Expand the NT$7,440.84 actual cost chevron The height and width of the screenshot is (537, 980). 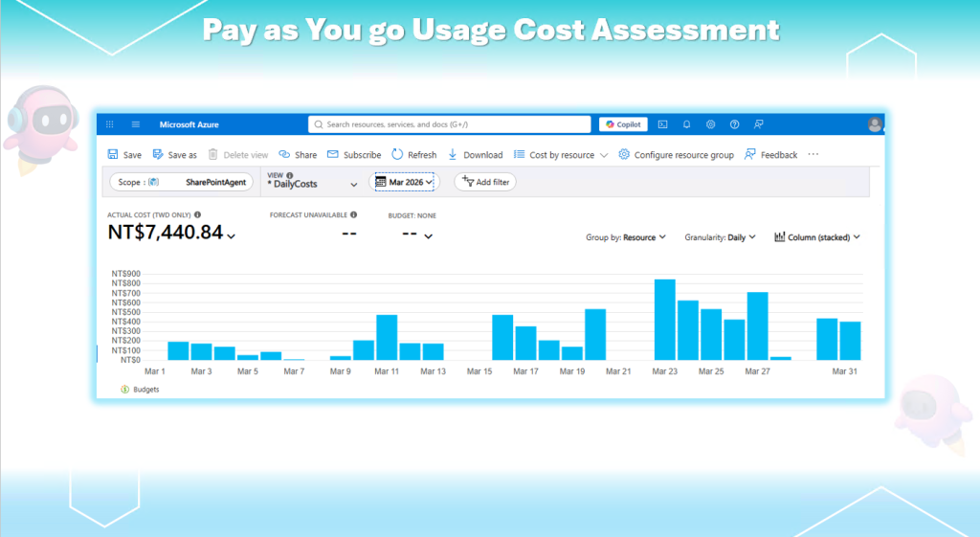click(x=232, y=236)
